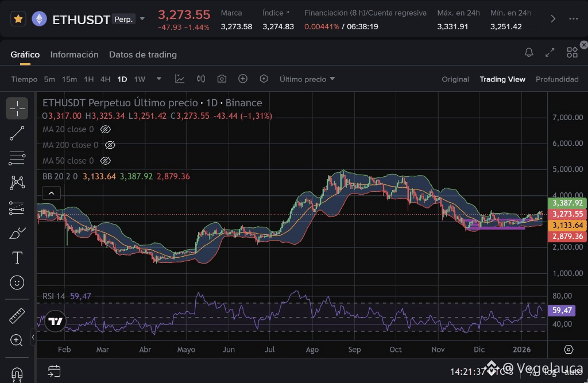Switch chart view to Profundidad
Screen dimensions: 588x383
(x=556, y=79)
